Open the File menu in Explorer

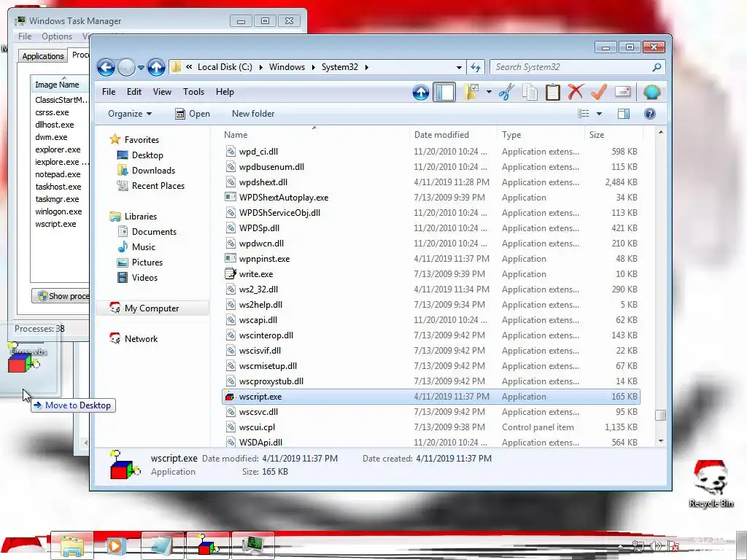(109, 92)
